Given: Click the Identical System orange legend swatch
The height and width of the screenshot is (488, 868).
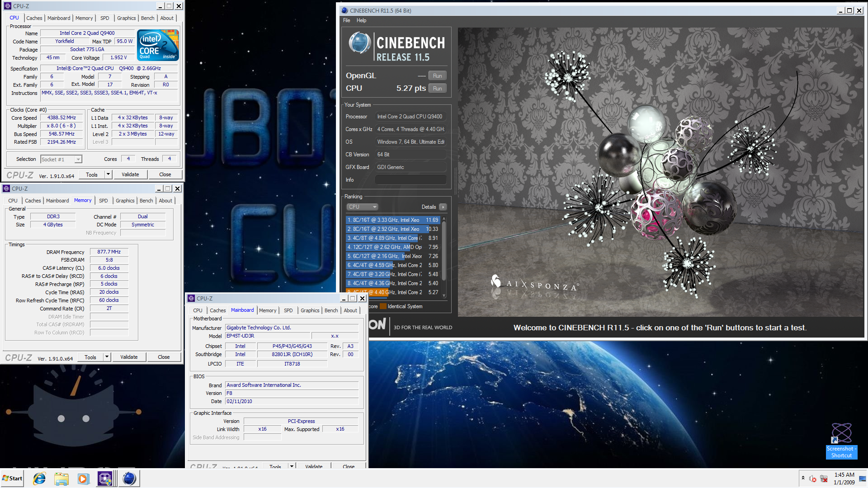Looking at the screenshot, I should click(383, 306).
